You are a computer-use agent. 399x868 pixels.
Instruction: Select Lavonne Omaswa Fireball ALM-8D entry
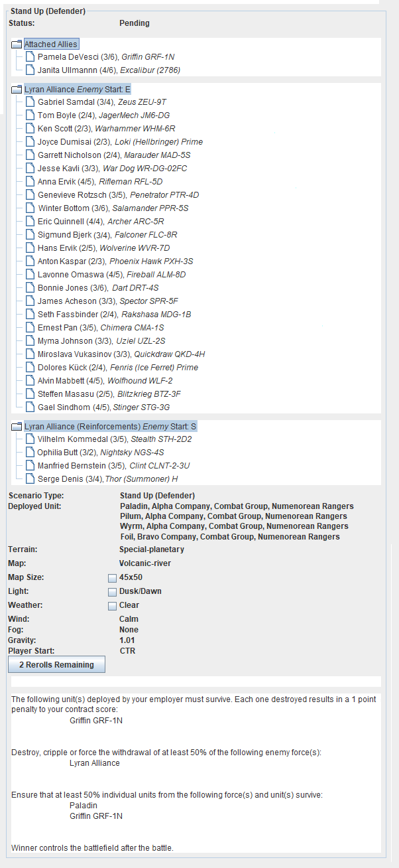click(111, 275)
